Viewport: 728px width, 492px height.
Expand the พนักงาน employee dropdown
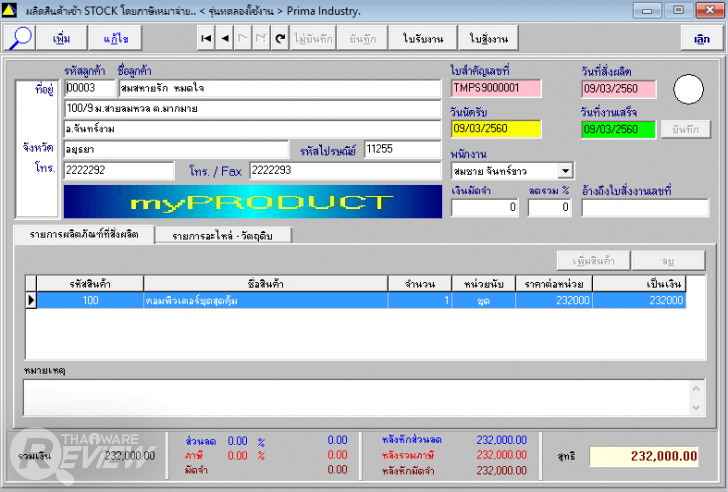[566, 171]
